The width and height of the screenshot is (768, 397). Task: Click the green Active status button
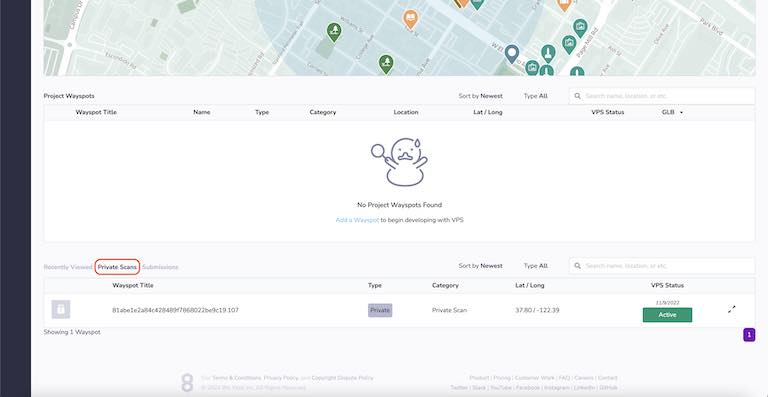[x=667, y=315]
